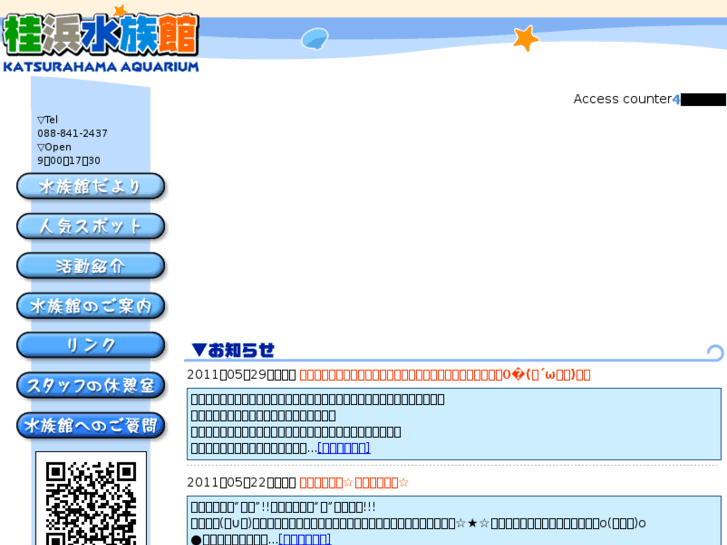The image size is (727, 545).
Task: Click the orange starfish in the header
Action: (526, 38)
